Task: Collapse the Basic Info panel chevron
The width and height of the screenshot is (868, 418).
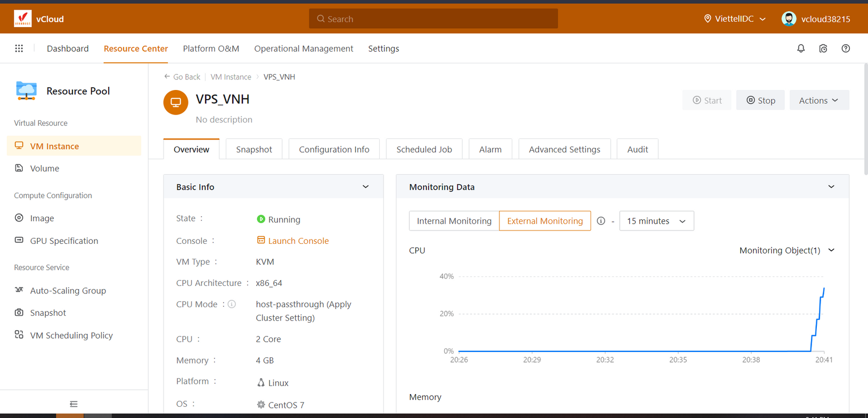Action: click(366, 187)
